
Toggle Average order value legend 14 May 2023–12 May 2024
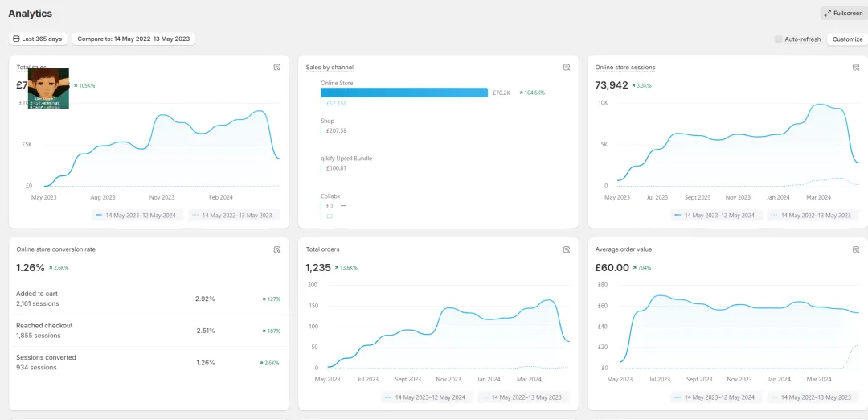coord(716,397)
